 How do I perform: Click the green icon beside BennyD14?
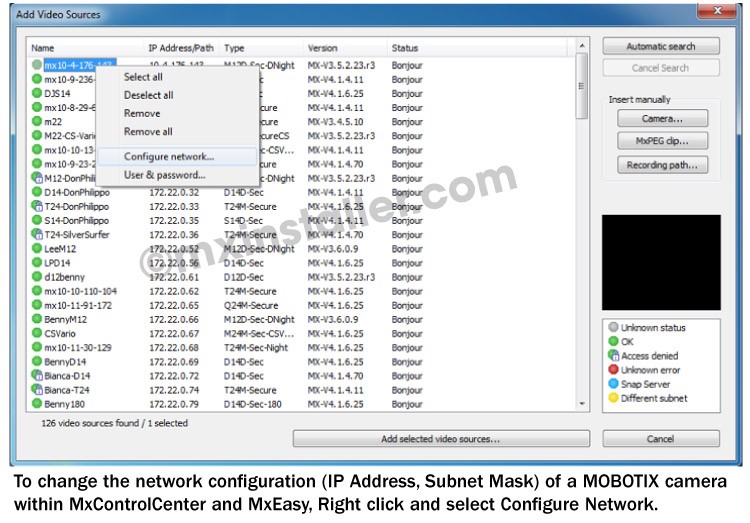tap(37, 361)
